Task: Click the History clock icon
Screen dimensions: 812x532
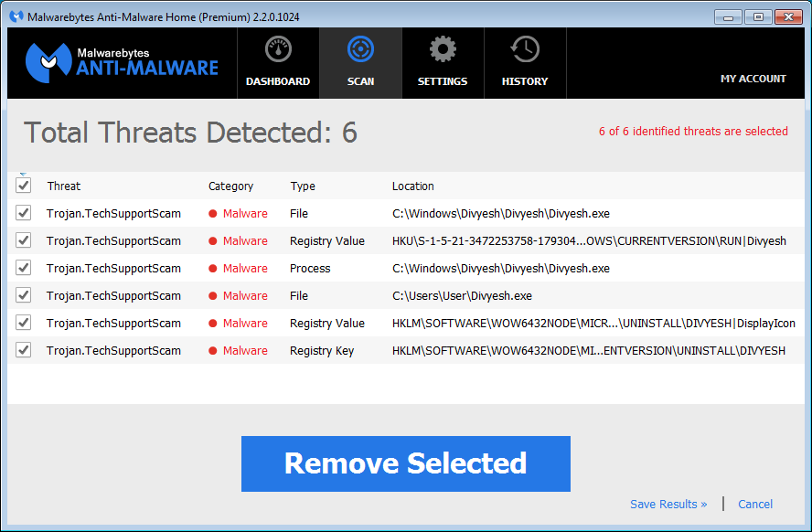Action: [x=524, y=48]
